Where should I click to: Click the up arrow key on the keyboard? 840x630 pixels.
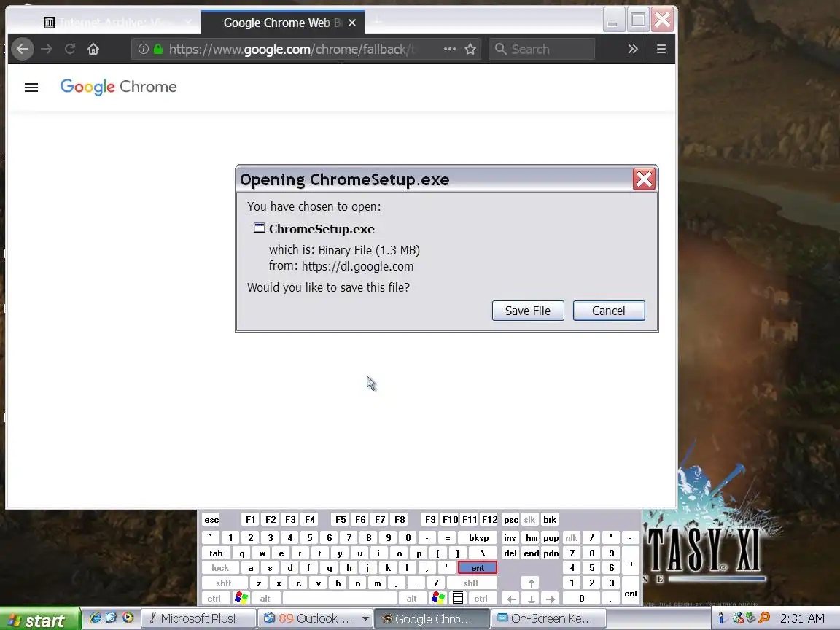pos(531,583)
